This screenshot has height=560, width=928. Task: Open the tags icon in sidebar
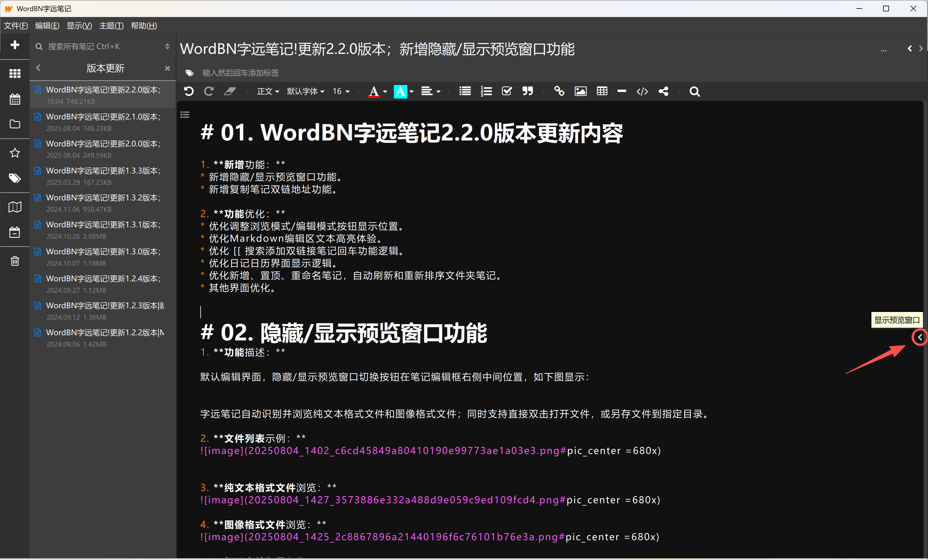15,178
